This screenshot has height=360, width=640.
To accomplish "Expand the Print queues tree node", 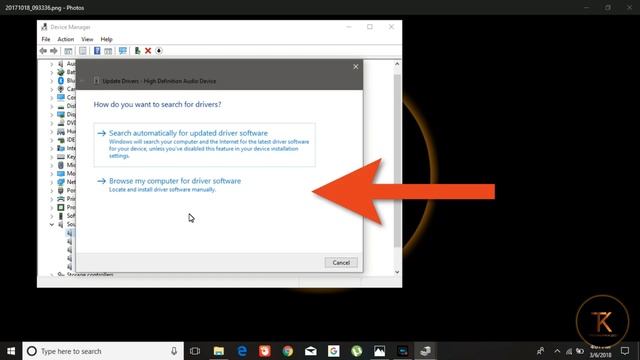I will tap(51, 199).
